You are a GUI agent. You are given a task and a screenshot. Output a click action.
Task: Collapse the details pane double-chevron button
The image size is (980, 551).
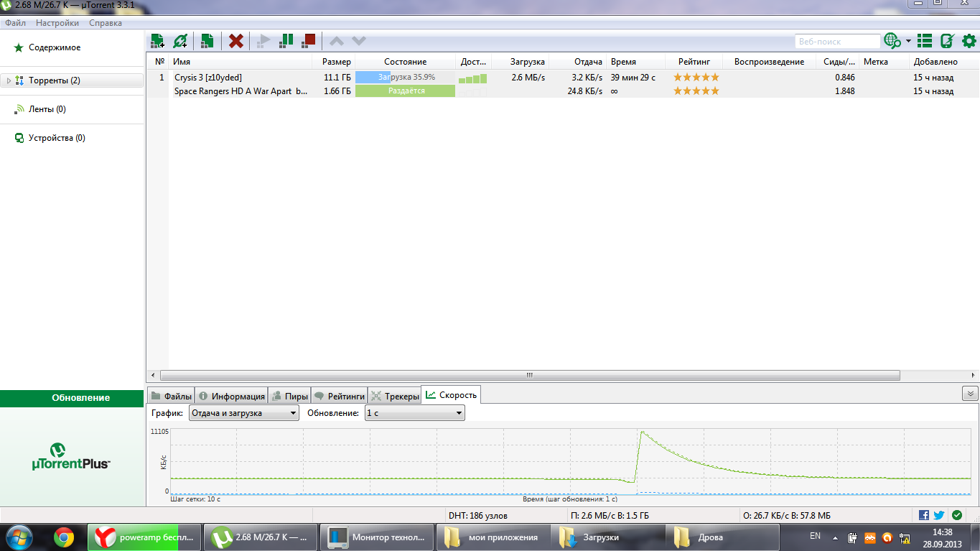click(x=970, y=393)
